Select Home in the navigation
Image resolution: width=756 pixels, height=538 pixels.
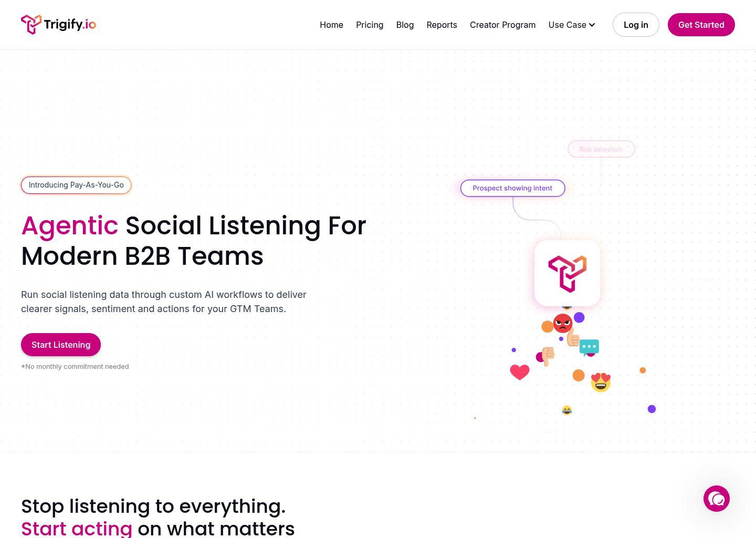click(331, 25)
